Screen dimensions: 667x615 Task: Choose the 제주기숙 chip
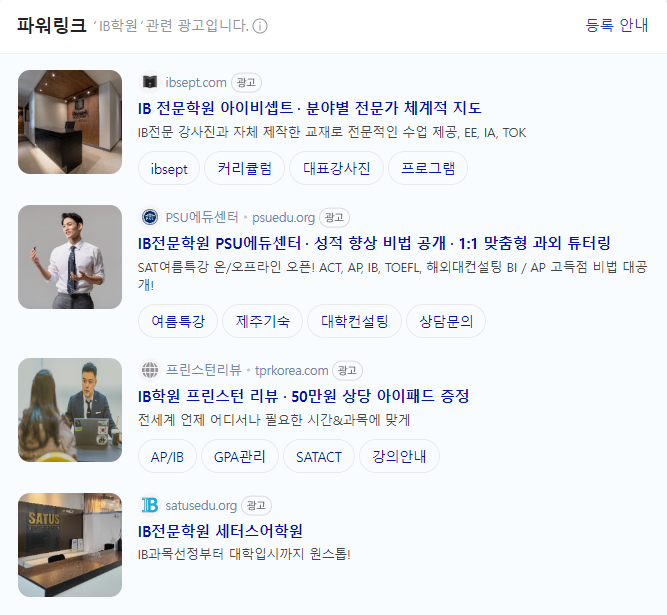click(262, 321)
